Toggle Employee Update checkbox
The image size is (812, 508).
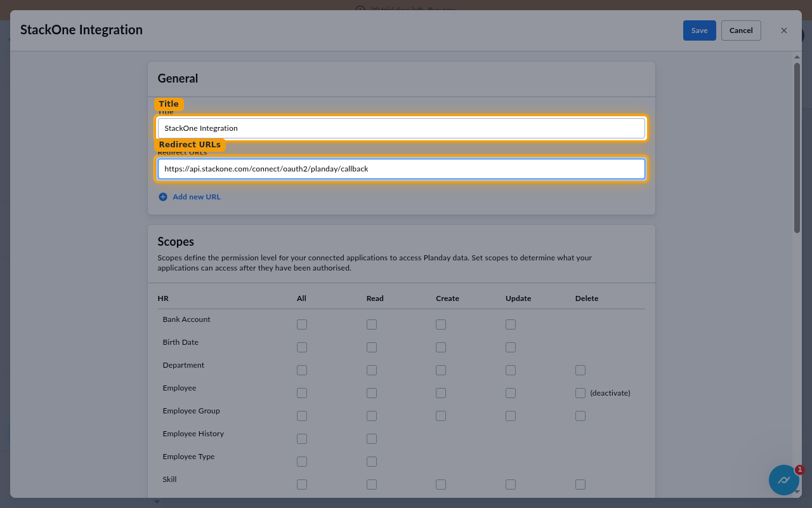[511, 393]
